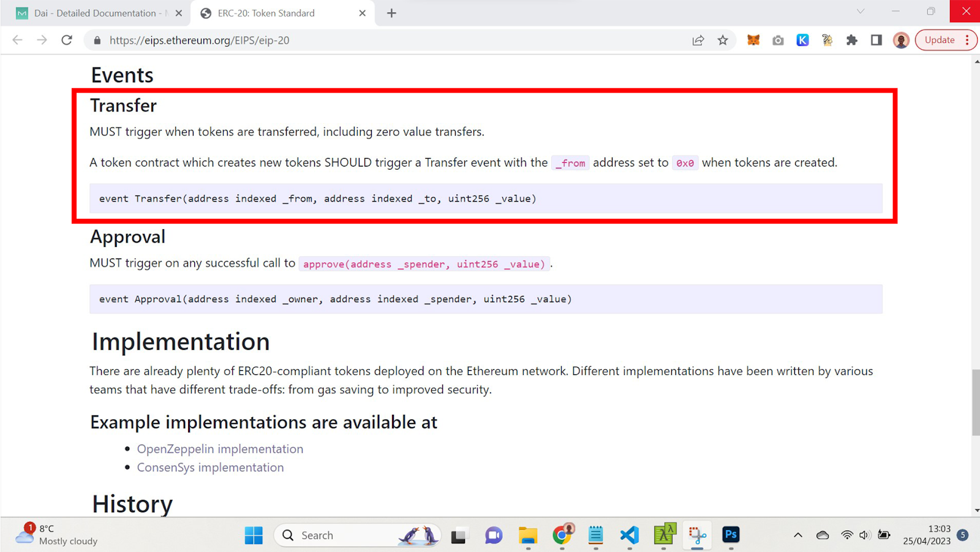Open the Extensions puzzle piece menu
The width and height of the screenshot is (980, 552).
(x=851, y=40)
